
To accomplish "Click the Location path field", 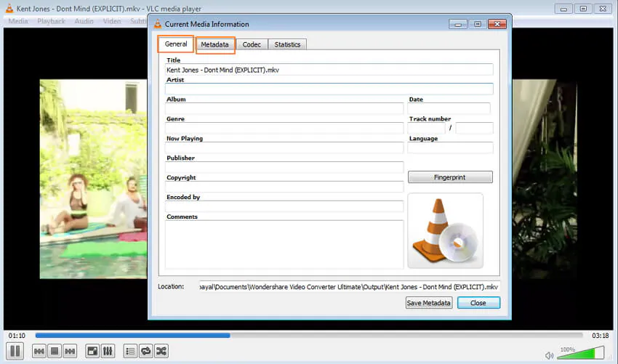I will point(349,287).
